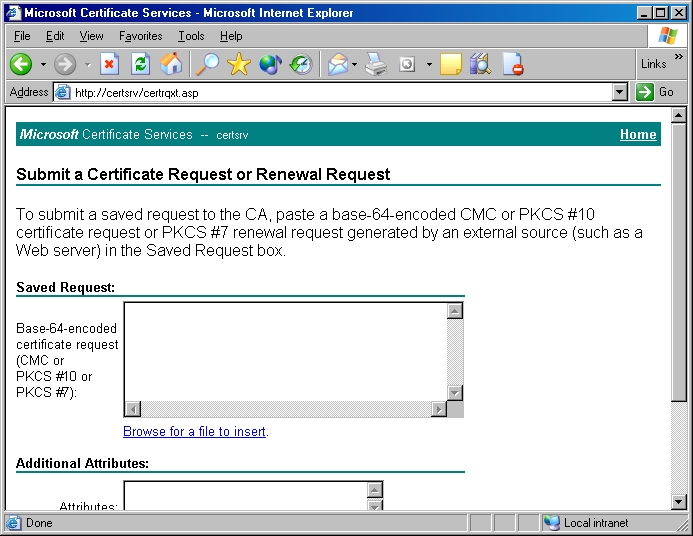Refresh the page using the Refresh icon
The height and width of the screenshot is (536, 693).
141,65
